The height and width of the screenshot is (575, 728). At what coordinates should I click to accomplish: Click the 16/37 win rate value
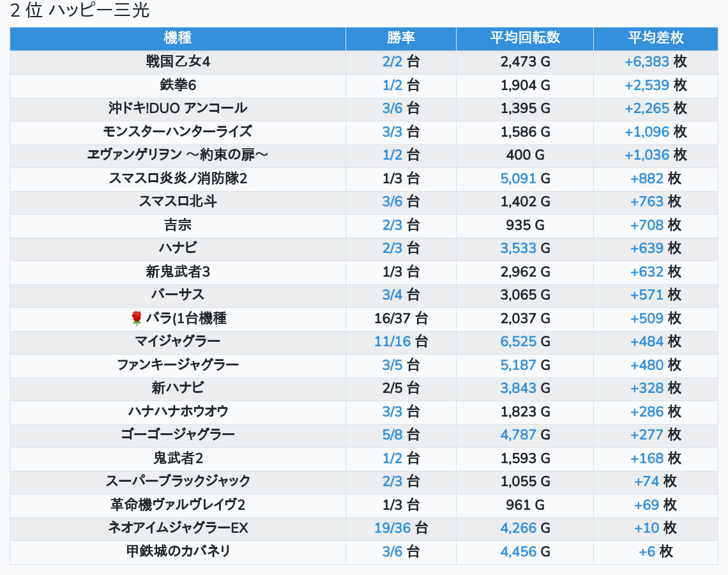tap(393, 318)
